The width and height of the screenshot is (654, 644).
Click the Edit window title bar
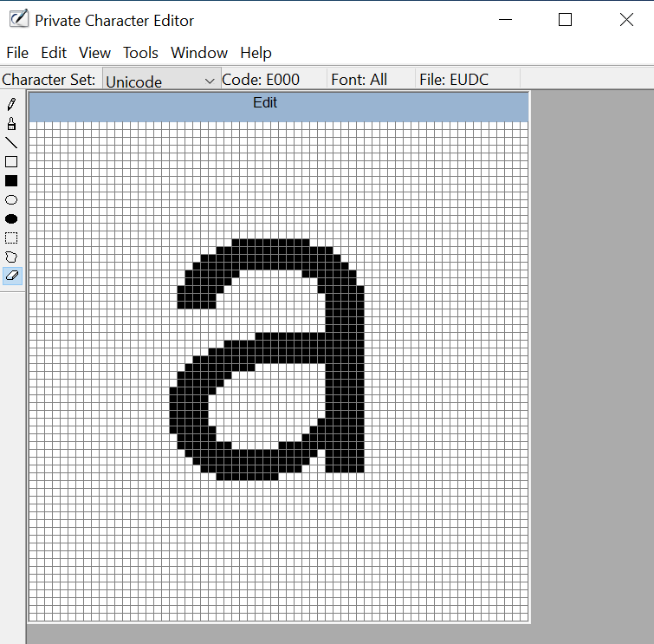(x=279, y=107)
